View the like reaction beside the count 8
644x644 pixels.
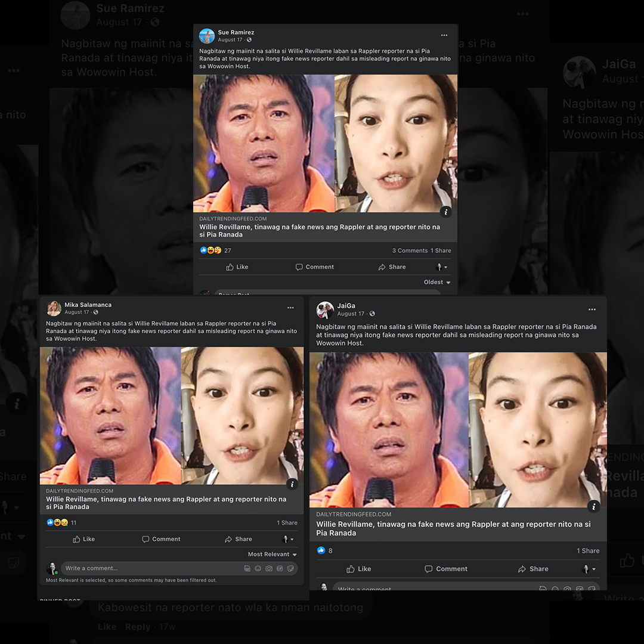point(321,550)
